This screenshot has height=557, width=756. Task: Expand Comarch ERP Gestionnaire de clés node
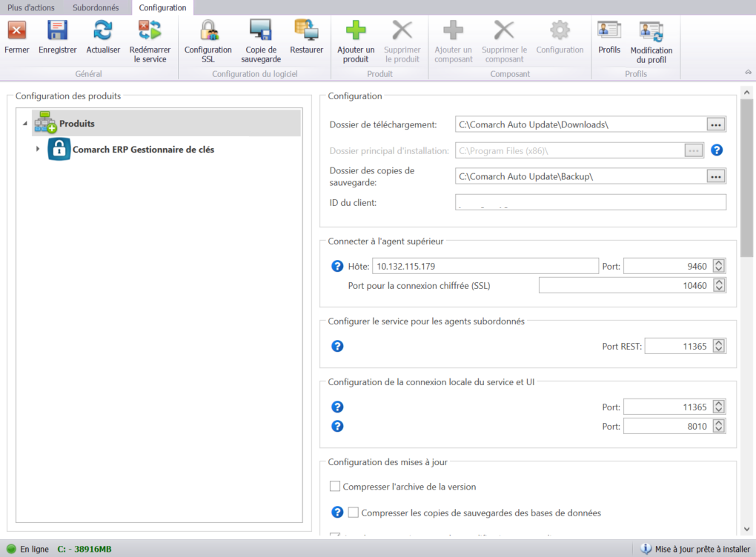(x=38, y=149)
